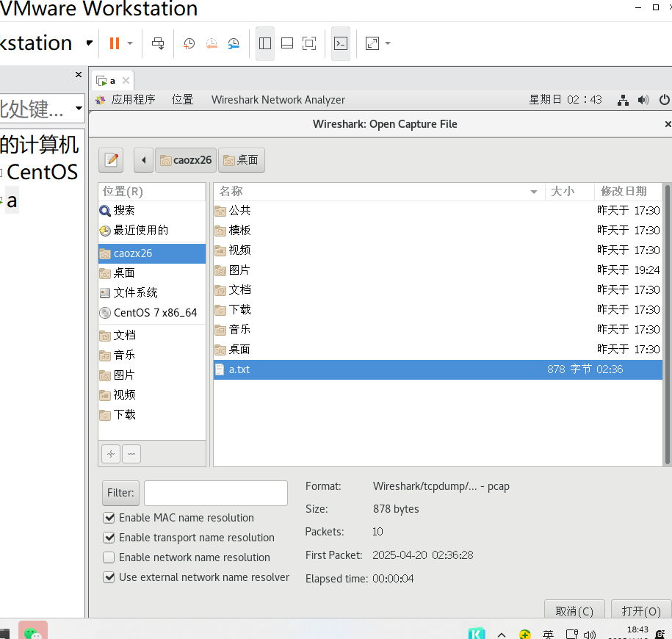Pause the virtual machine with the orange pause button

click(115, 43)
